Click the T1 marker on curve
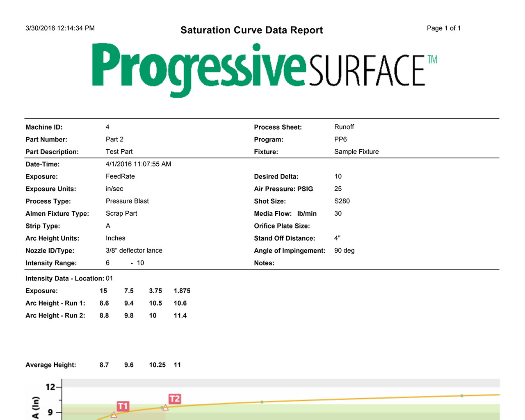 [123, 406]
